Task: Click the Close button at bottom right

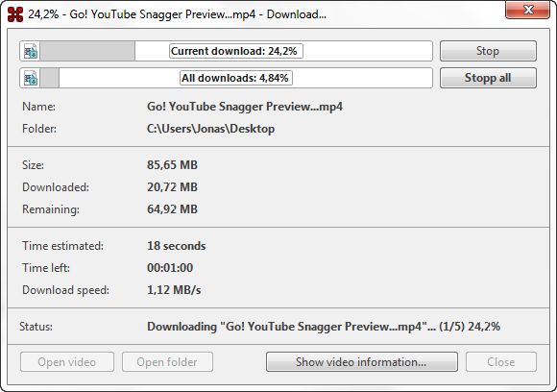Action: [501, 362]
